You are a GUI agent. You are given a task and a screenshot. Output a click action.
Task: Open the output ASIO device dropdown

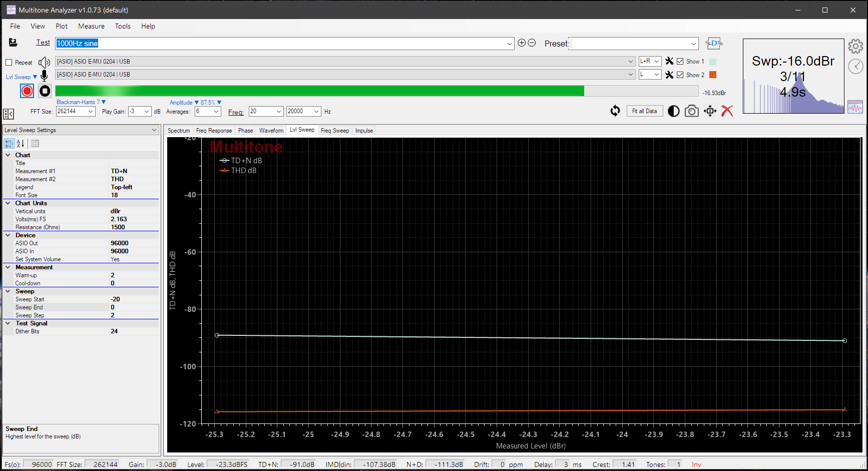[631, 62]
